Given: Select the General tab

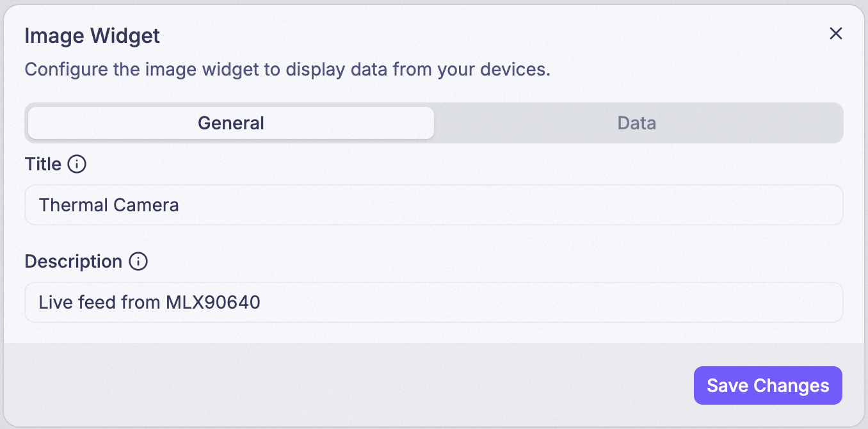Looking at the screenshot, I should coord(231,123).
